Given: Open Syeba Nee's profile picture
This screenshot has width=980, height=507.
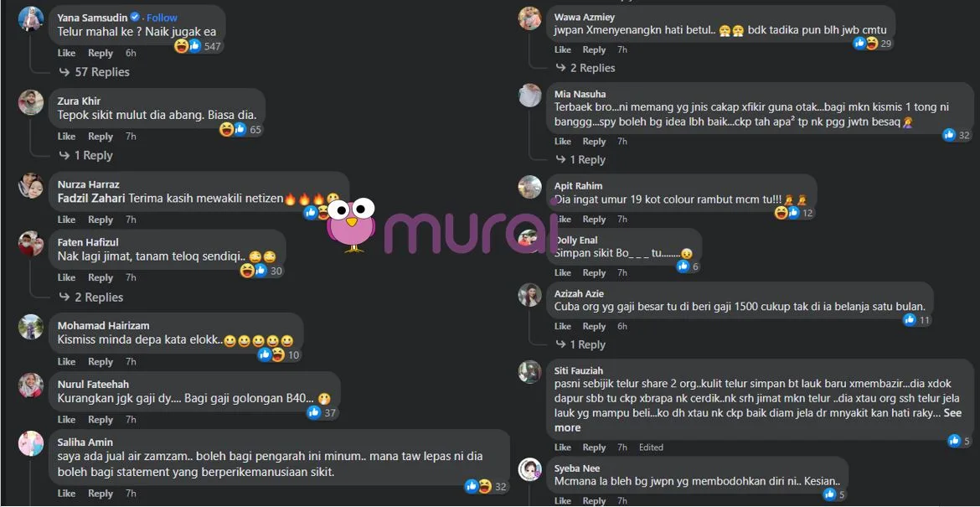Looking at the screenshot, I should 530,468.
